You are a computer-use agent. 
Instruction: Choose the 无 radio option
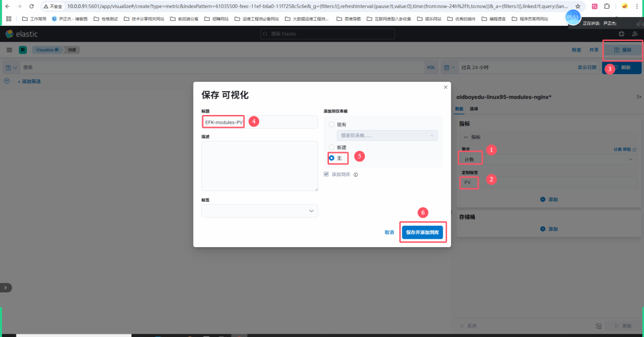331,158
